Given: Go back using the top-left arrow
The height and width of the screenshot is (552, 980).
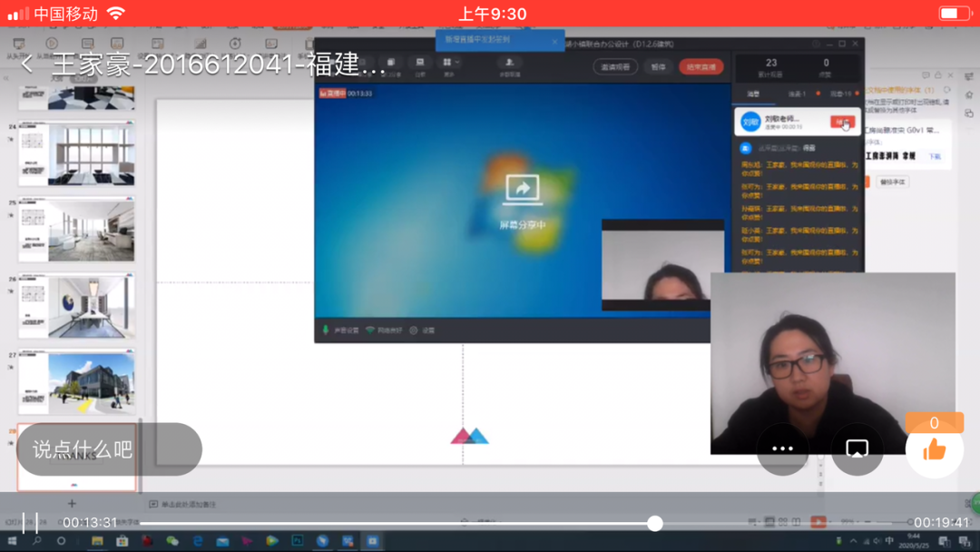Looking at the screenshot, I should point(26,64).
